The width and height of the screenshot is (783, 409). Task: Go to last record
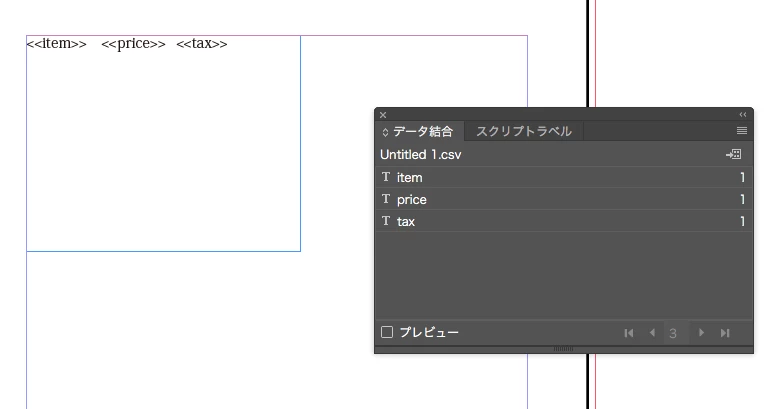click(x=725, y=333)
